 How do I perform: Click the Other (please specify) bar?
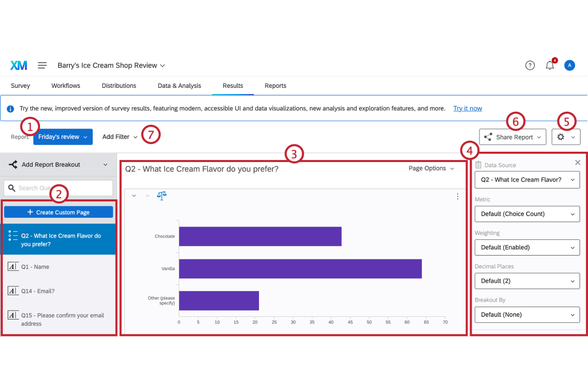click(x=219, y=301)
